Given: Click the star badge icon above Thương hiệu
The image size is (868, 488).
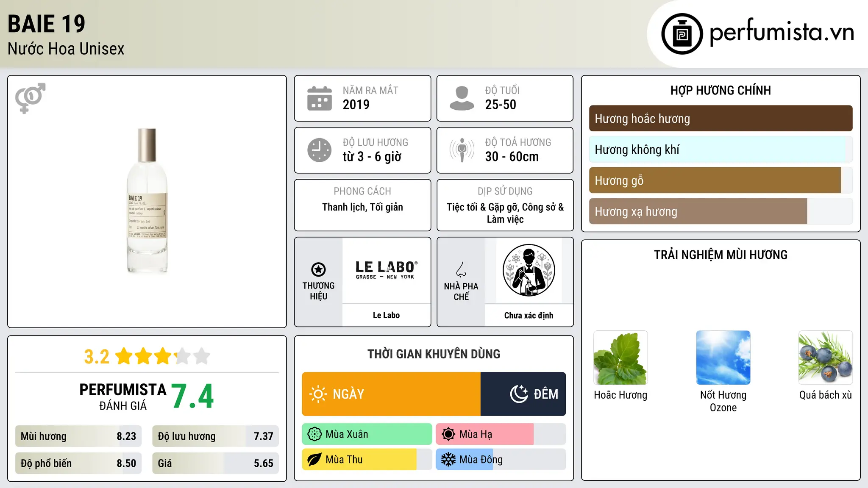Looking at the screenshot, I should coord(318,269).
